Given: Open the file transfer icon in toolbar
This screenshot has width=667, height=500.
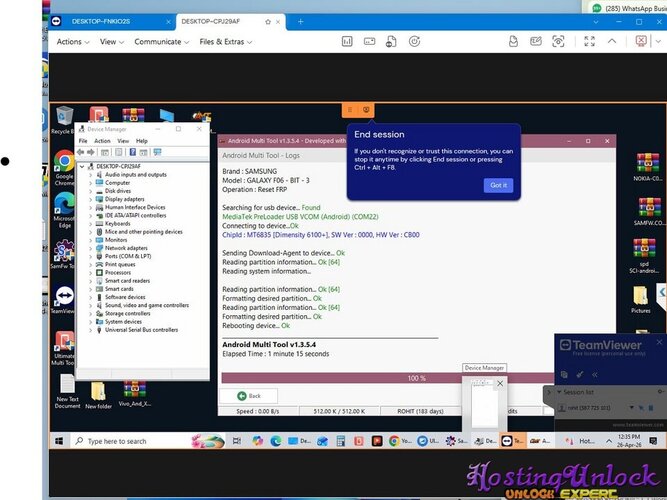Looking at the screenshot, I should coord(391,41).
